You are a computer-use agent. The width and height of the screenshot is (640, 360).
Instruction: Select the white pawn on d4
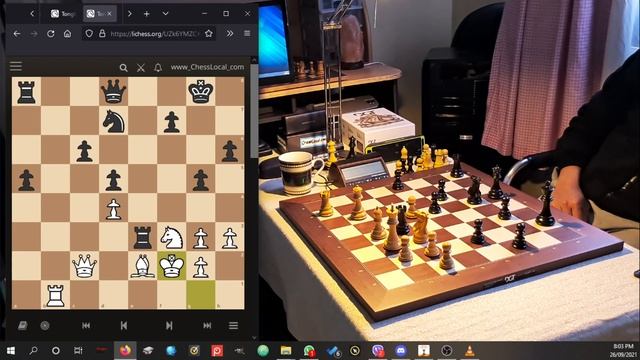click(x=113, y=208)
